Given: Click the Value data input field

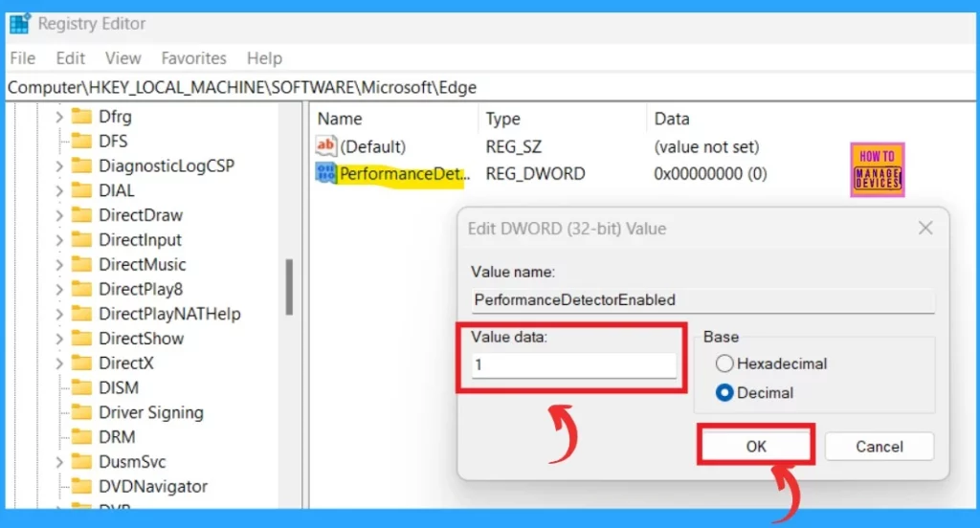Looking at the screenshot, I should point(574,365).
